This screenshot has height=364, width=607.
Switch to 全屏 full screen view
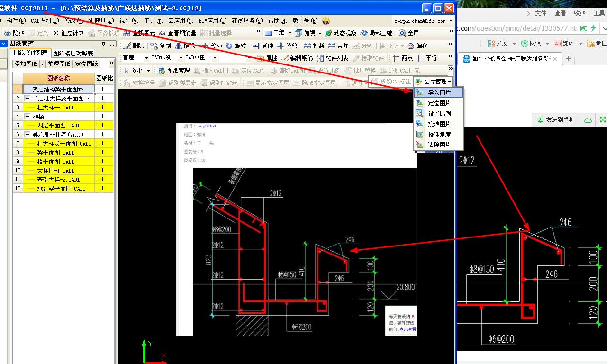(409, 33)
